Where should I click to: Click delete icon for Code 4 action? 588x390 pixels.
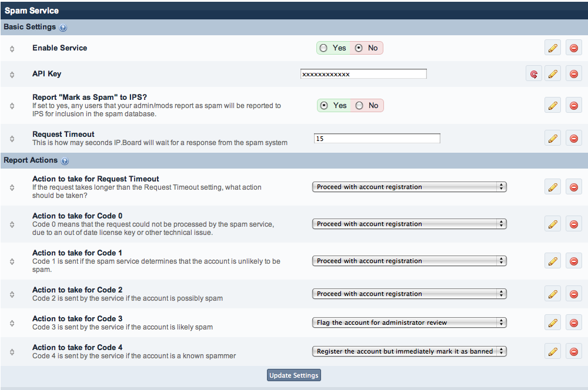(573, 352)
